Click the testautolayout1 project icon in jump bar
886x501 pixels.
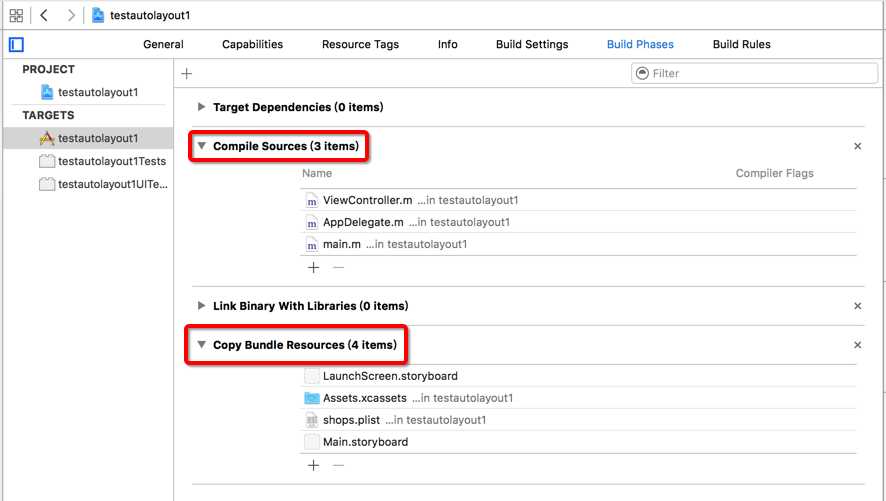98,15
